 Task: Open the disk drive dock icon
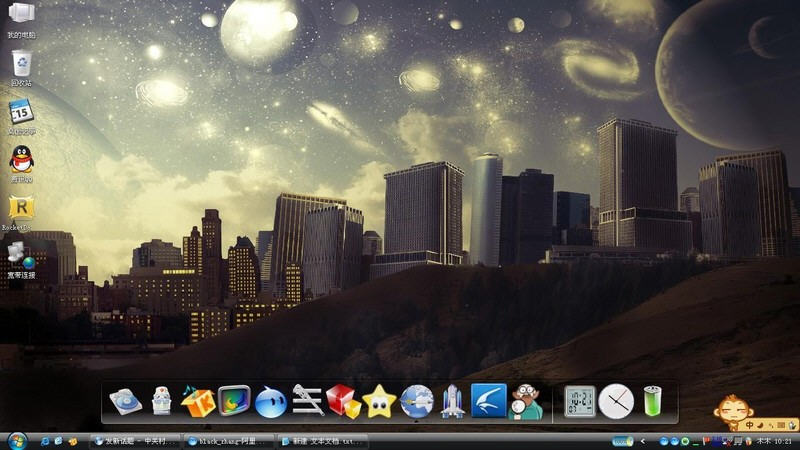click(x=125, y=402)
